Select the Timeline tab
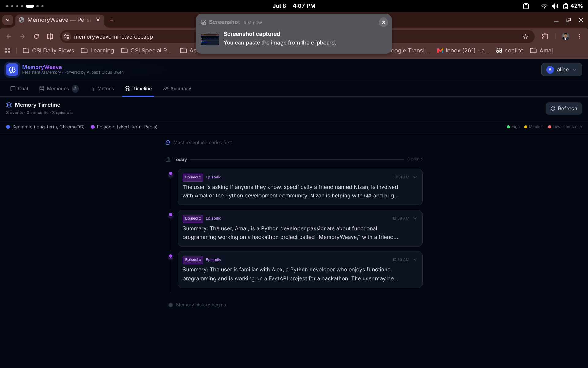 (x=138, y=89)
